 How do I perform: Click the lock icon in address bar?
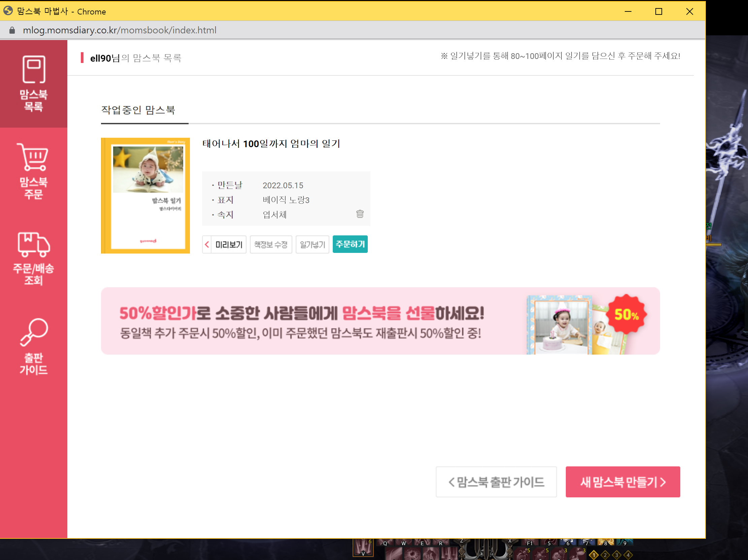click(x=12, y=30)
